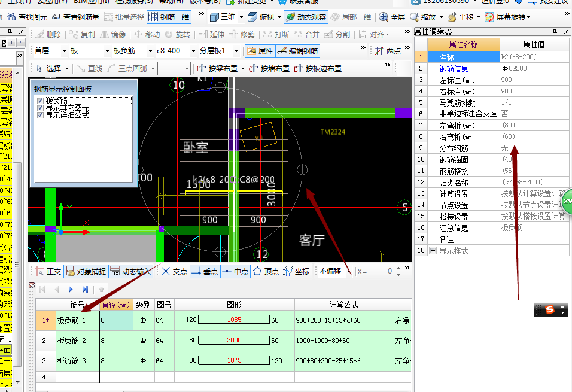Click 批量选择 batch select button

(124, 17)
